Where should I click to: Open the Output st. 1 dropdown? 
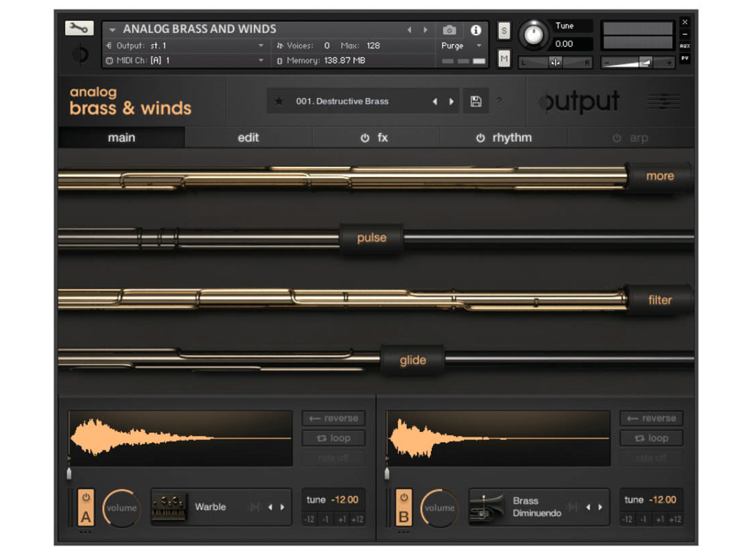pos(185,46)
